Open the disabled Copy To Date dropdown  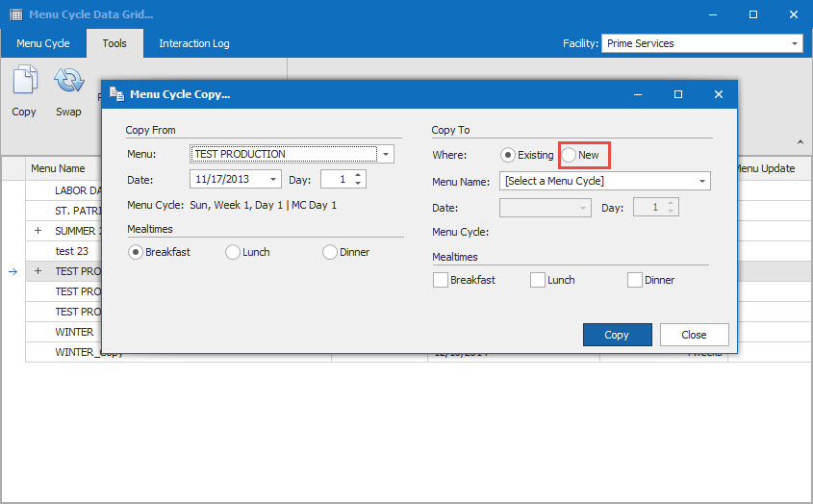pyautogui.click(x=583, y=208)
